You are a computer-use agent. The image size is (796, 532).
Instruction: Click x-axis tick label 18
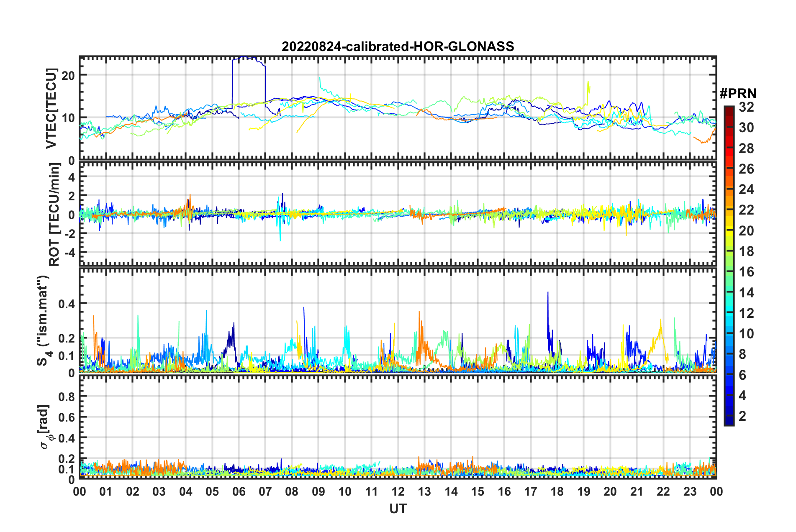(x=557, y=491)
